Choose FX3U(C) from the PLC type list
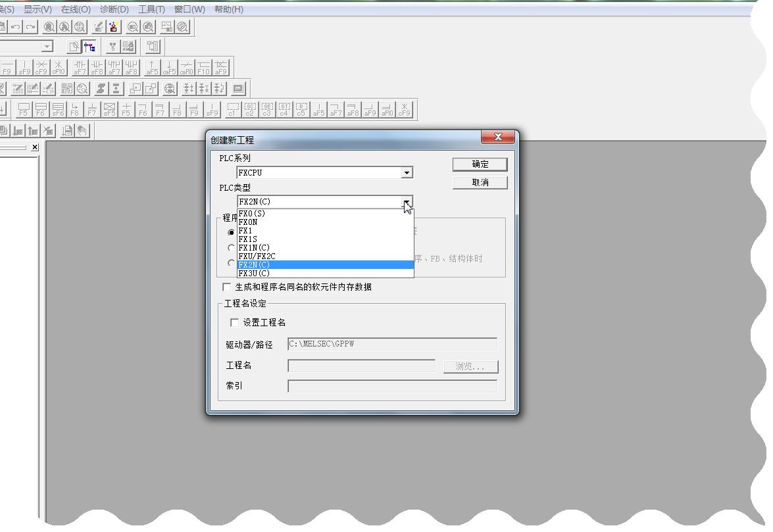The width and height of the screenshot is (773, 532). coord(255,274)
